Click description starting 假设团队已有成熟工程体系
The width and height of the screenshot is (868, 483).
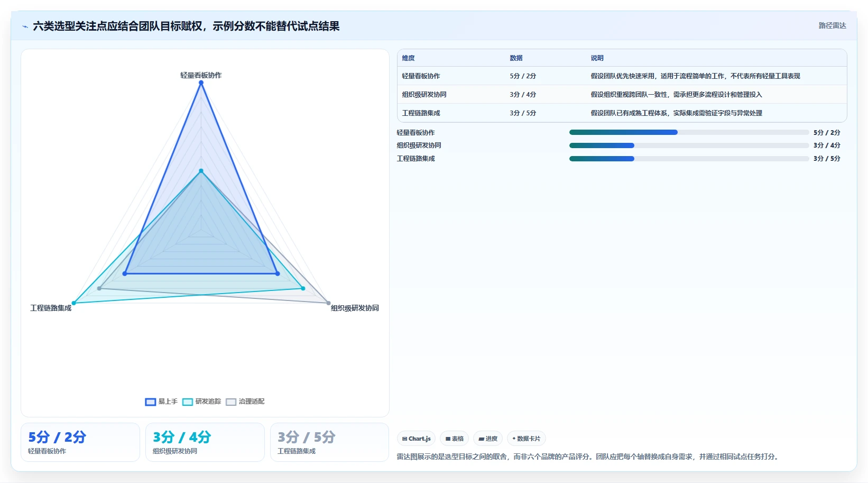pyautogui.click(x=676, y=113)
